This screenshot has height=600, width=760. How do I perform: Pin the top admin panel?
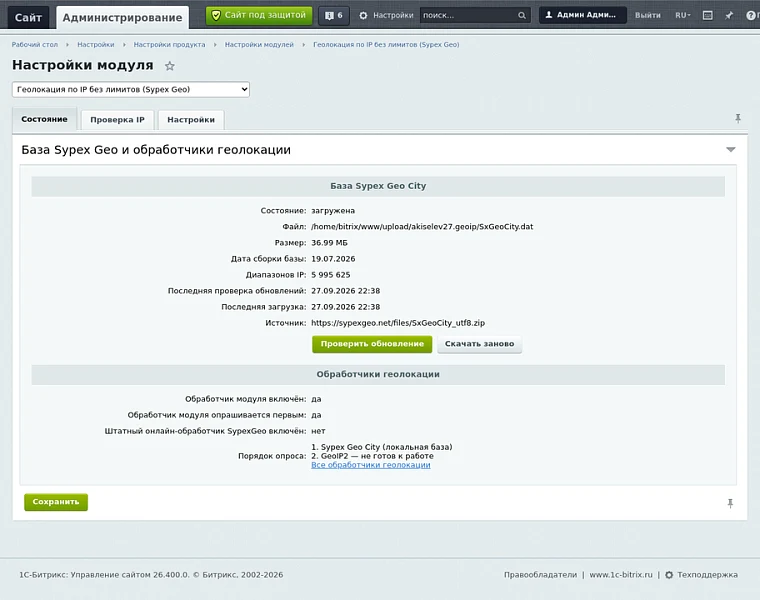(x=729, y=16)
